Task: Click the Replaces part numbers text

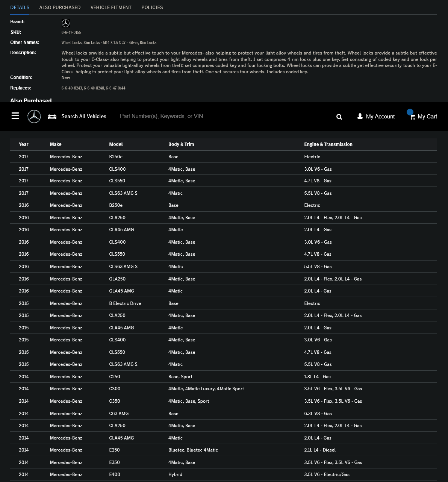Action: click(93, 88)
